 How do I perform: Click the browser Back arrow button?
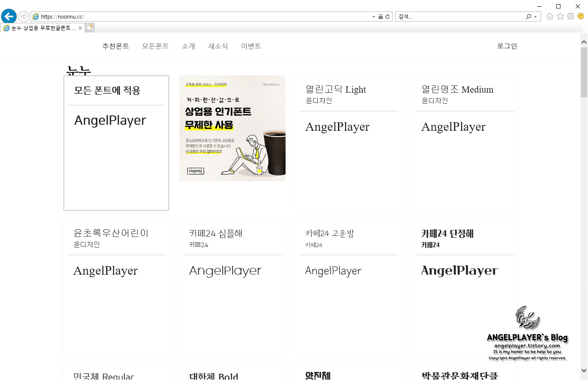click(9, 17)
